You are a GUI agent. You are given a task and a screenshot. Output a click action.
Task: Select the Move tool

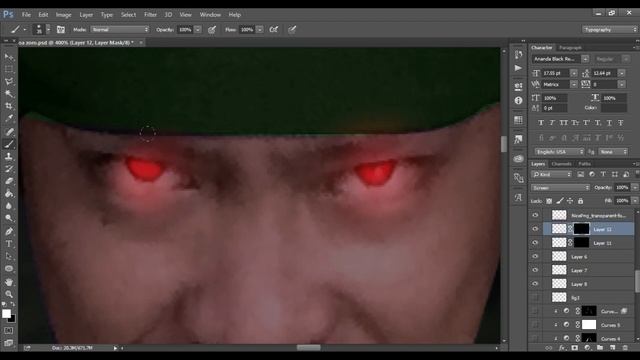pyautogui.click(x=9, y=57)
